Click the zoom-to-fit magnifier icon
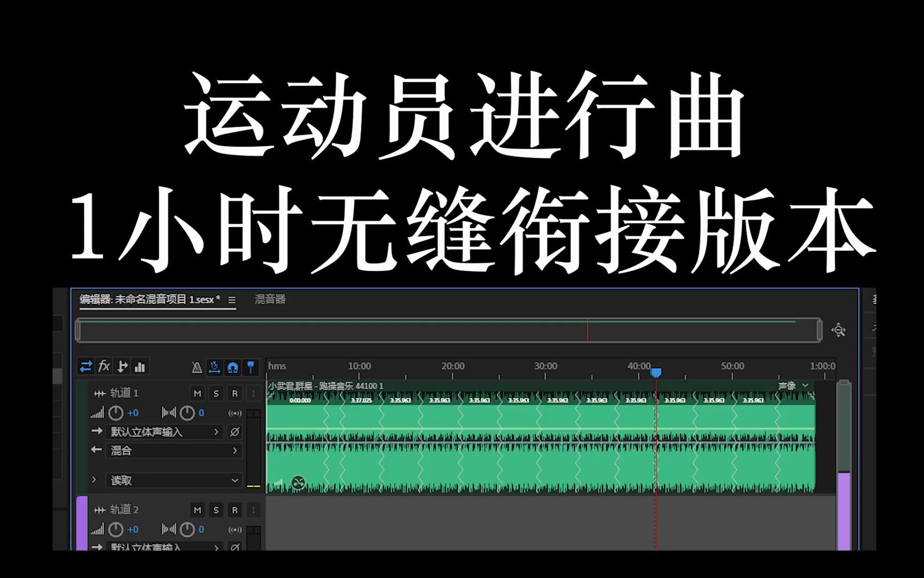 click(838, 330)
